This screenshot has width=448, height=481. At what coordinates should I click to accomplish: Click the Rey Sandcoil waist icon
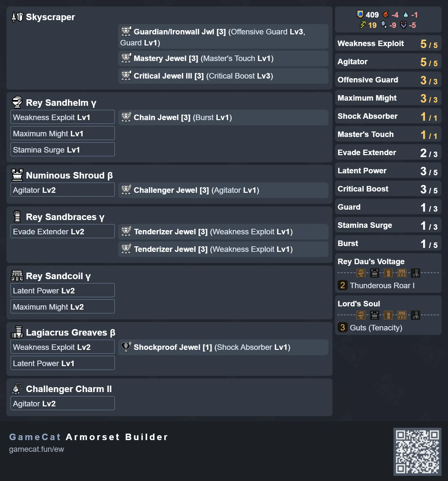(17, 276)
